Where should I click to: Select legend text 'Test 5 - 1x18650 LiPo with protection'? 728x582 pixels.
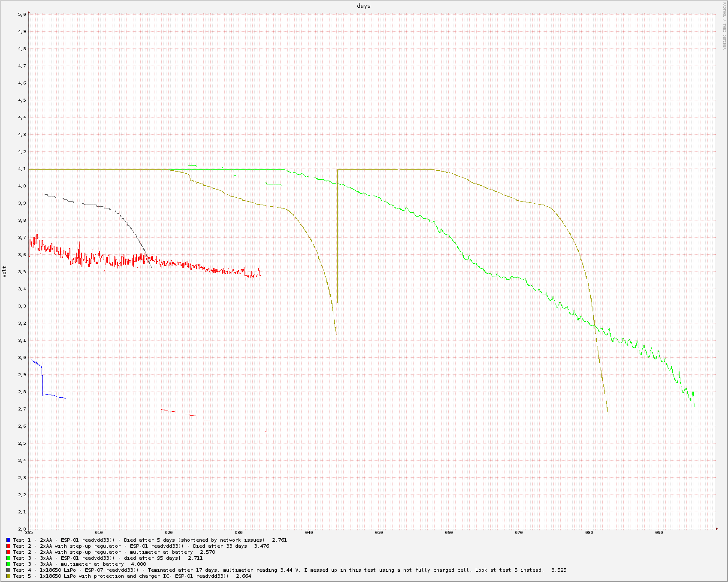coord(70,576)
